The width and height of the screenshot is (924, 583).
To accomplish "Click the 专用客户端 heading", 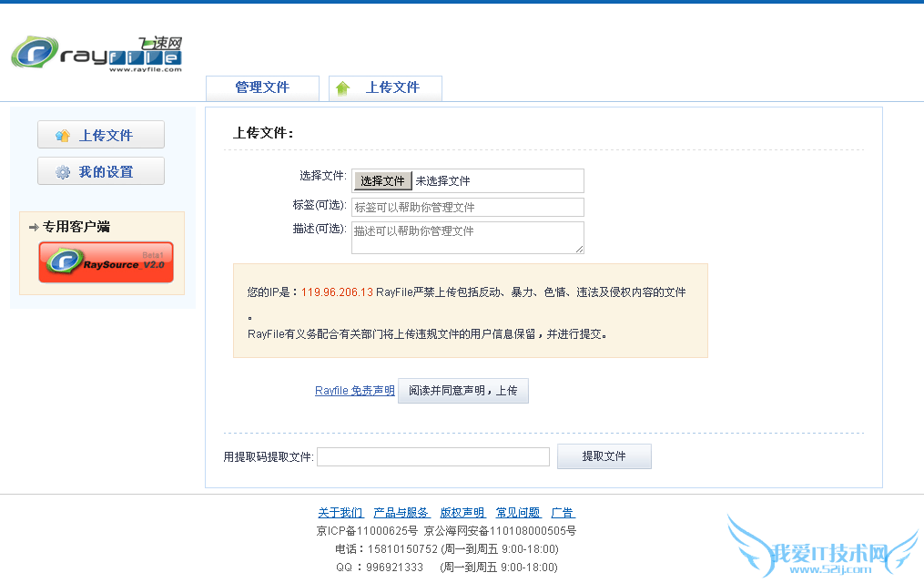I will pyautogui.click(x=76, y=227).
